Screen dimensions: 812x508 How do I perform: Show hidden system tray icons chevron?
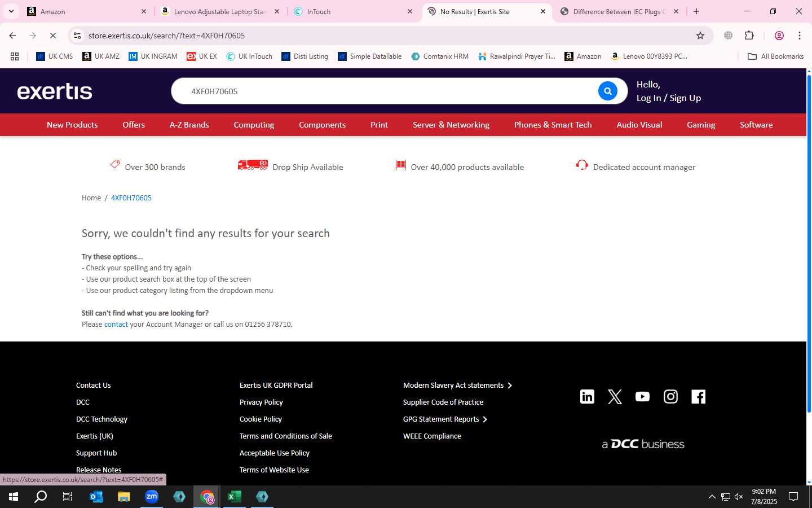coord(712,497)
